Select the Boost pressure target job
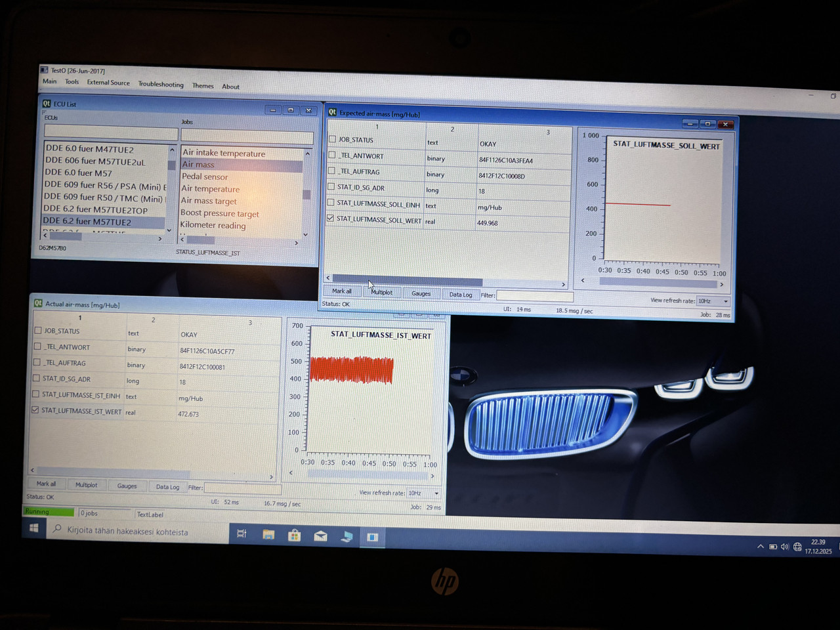Viewport: 840px width, 630px height. tap(220, 213)
